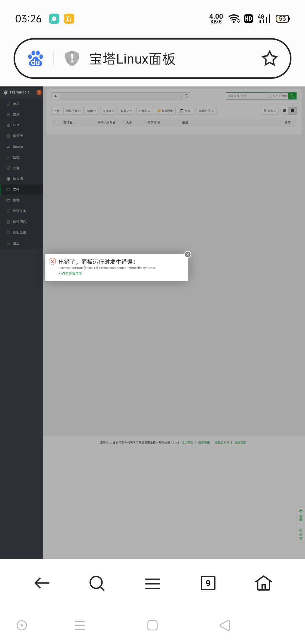Screen dimensions: 305x644
Task: Tap the security shield warning icon
Action: click(x=72, y=58)
